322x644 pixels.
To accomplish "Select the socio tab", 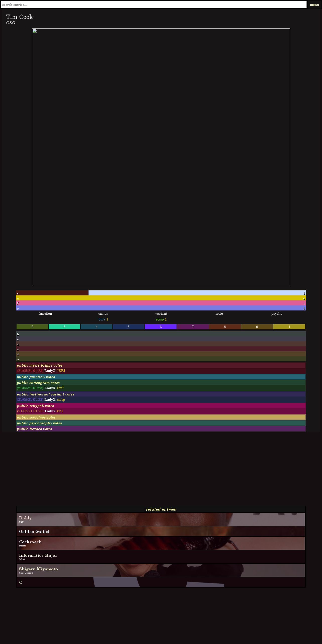I will click(x=219, y=313).
